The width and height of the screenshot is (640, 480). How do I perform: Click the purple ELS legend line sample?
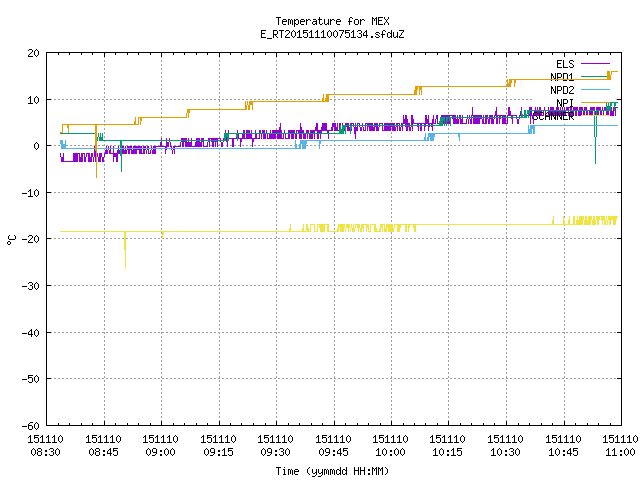[595, 64]
